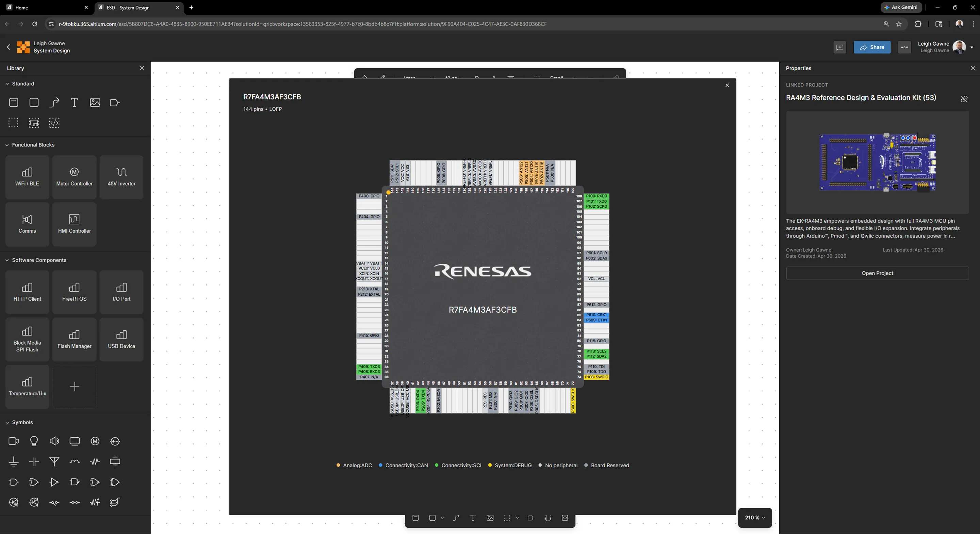Select the dashed hardware frame icon in library
Screen dimensions: 980x534
click(34, 123)
